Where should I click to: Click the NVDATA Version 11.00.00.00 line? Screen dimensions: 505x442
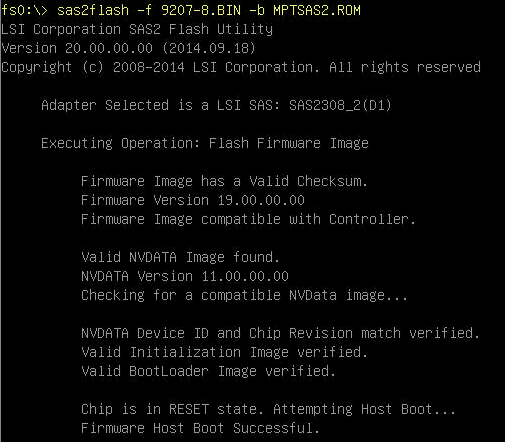[185, 276]
